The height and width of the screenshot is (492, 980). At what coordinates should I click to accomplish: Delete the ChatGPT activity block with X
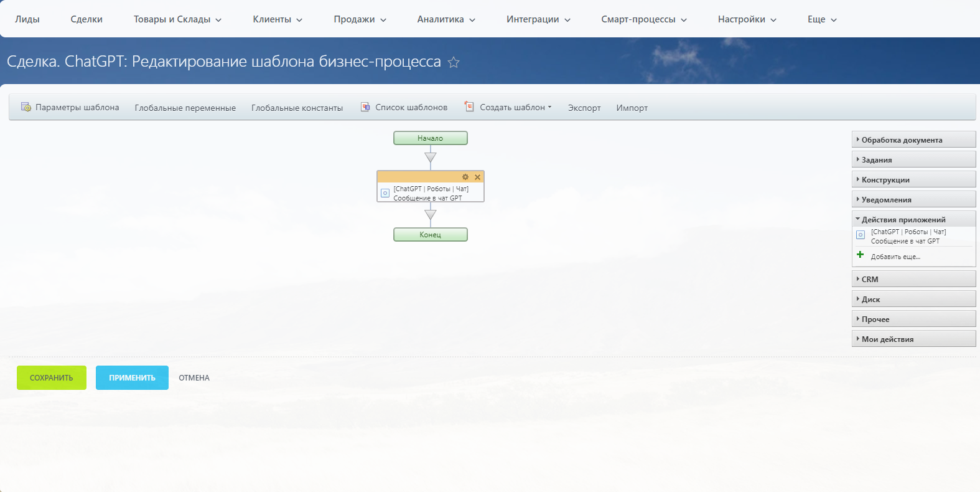(x=477, y=177)
